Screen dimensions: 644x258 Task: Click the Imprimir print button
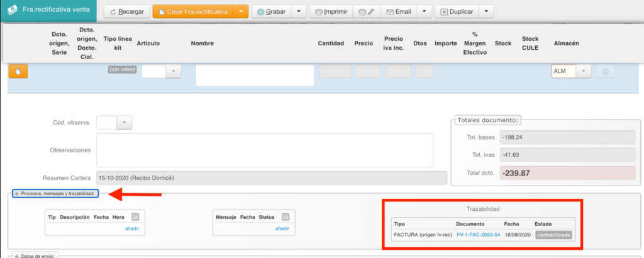point(331,12)
